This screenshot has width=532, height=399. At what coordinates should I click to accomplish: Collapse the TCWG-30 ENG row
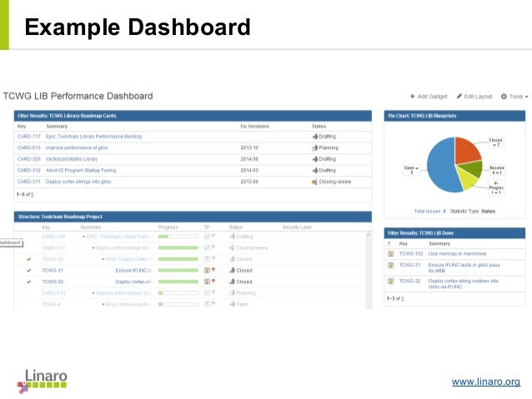pyautogui.click(x=103, y=259)
